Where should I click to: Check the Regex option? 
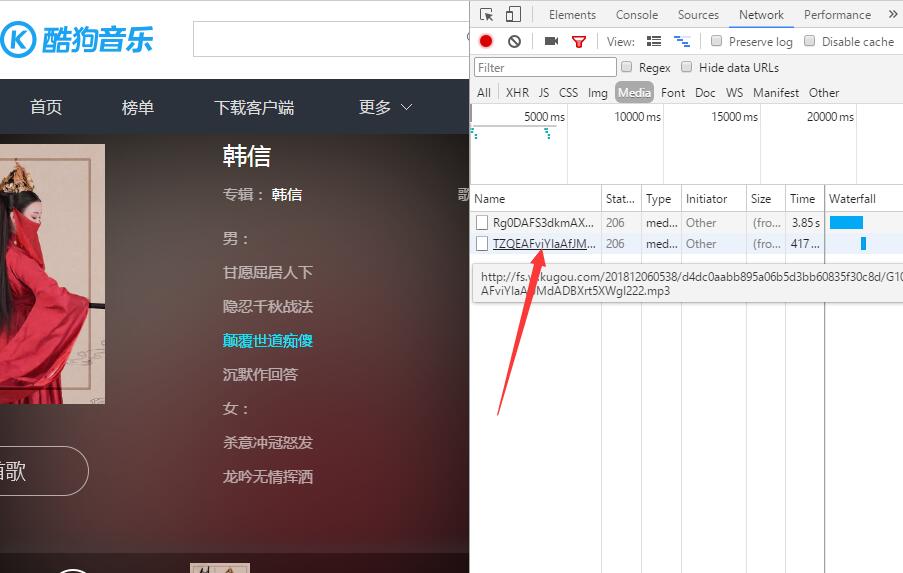tap(627, 67)
